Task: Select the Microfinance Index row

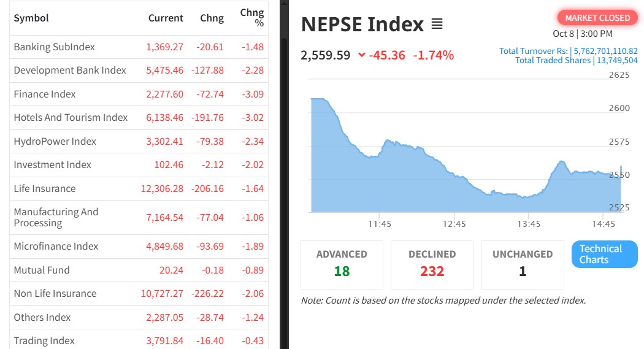Action: pos(56,246)
